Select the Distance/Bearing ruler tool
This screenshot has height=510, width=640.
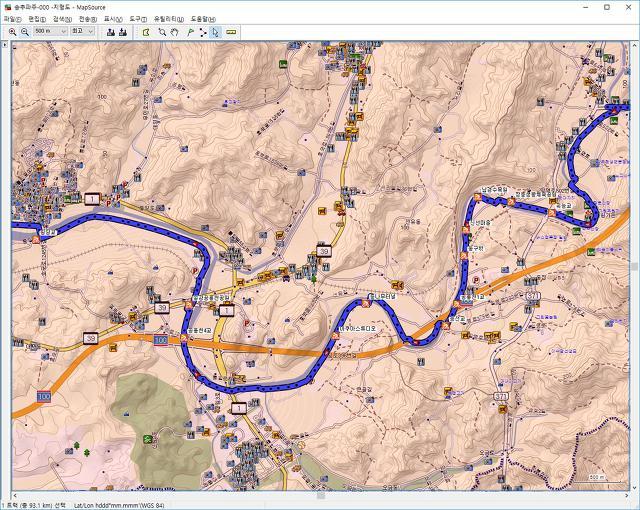[231, 32]
